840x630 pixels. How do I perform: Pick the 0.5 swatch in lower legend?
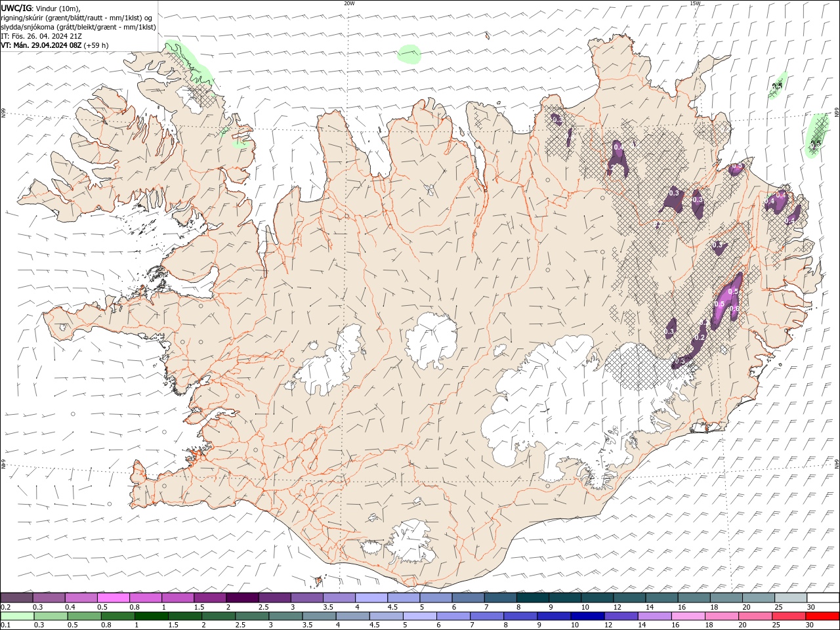85,616
